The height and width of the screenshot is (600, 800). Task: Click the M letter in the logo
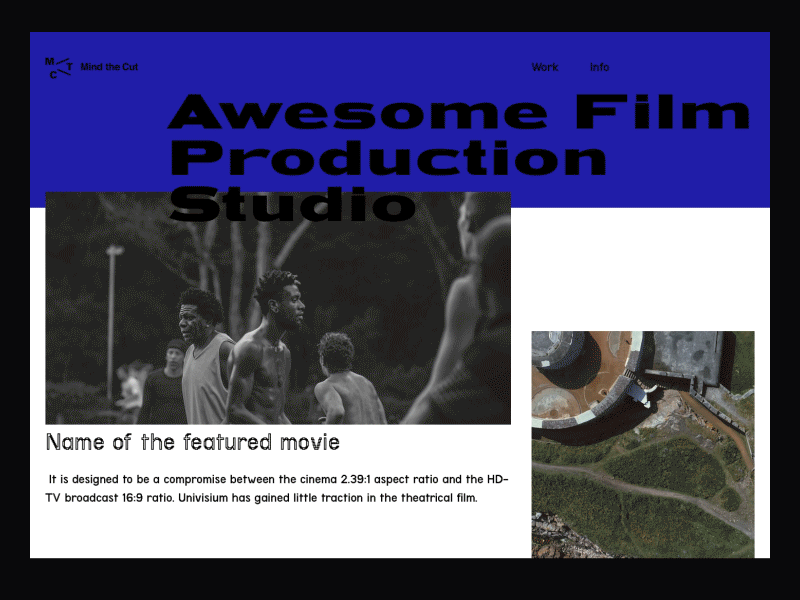point(48,61)
